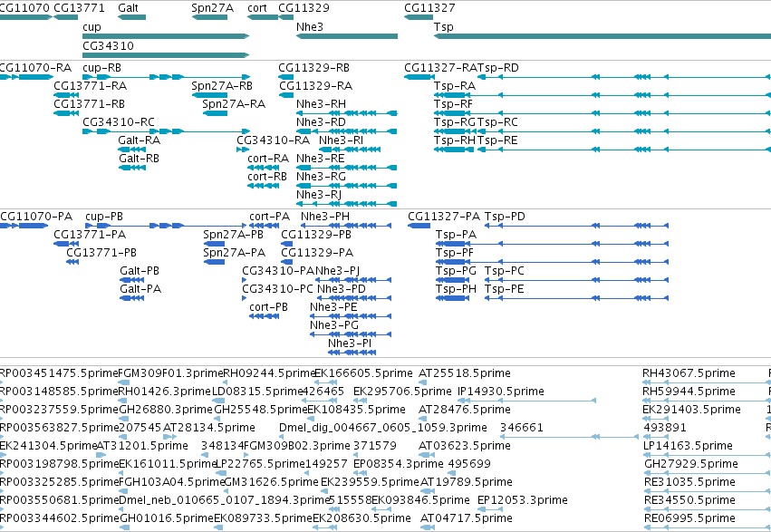Select GH27929.5prime EST label
This screenshot has width=771, height=532.
point(691,464)
